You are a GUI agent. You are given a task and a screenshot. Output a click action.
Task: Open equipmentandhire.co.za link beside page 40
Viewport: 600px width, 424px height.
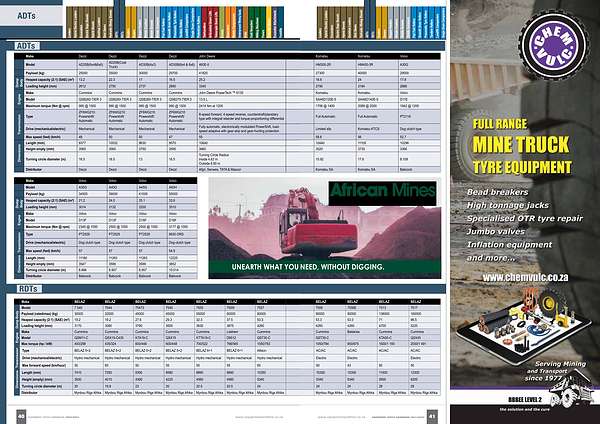pyautogui.click(x=259, y=417)
